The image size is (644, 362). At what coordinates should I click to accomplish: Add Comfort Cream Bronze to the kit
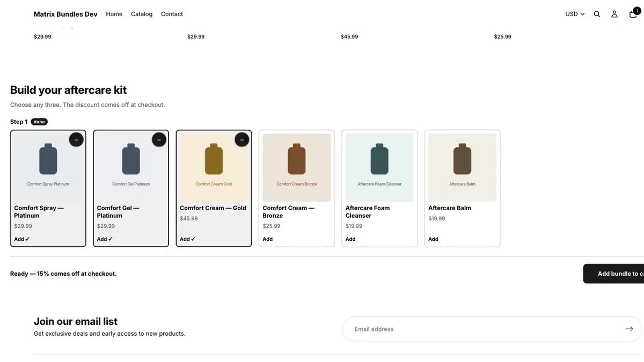(268, 239)
